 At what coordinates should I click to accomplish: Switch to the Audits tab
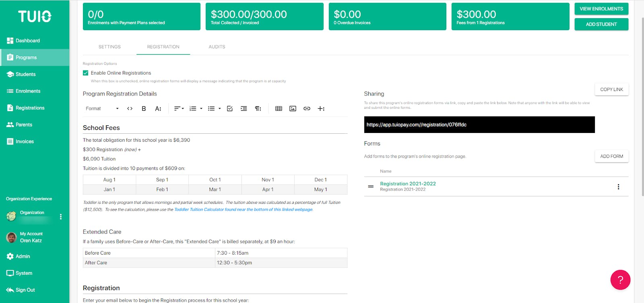[x=217, y=47]
